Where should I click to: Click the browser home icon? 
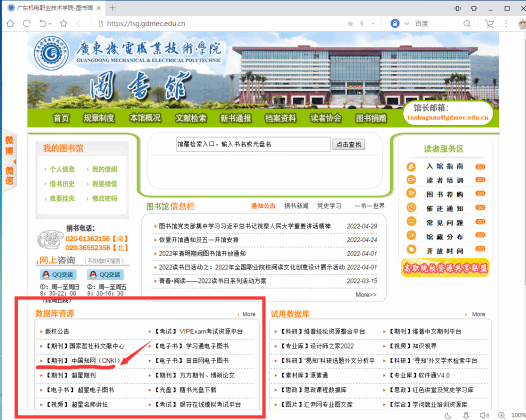tap(10, 23)
